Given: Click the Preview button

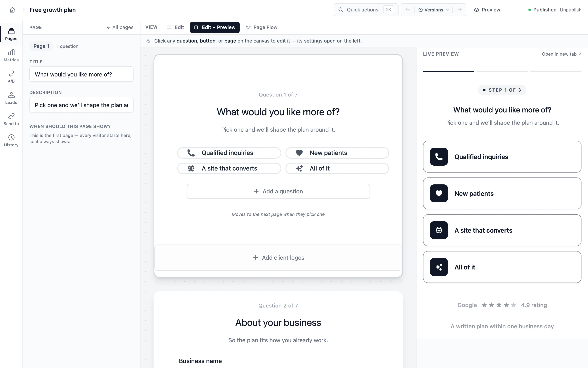Looking at the screenshot, I should coord(487,10).
